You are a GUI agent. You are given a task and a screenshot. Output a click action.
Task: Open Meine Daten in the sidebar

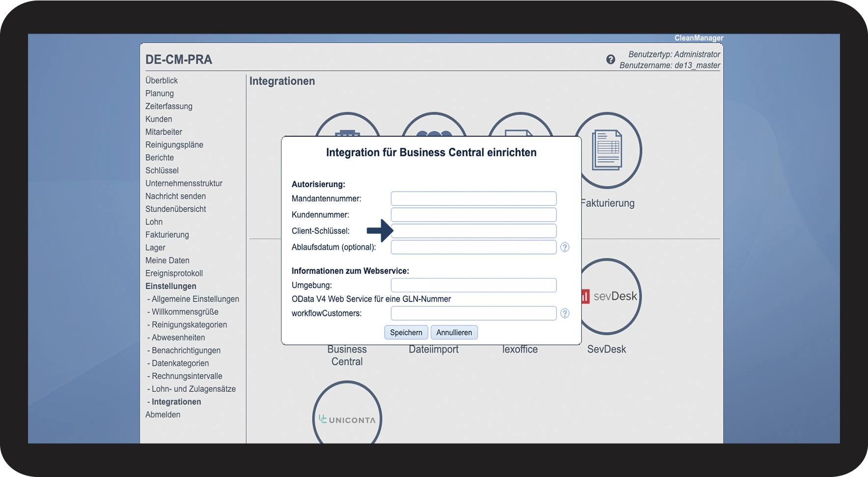pos(168,260)
